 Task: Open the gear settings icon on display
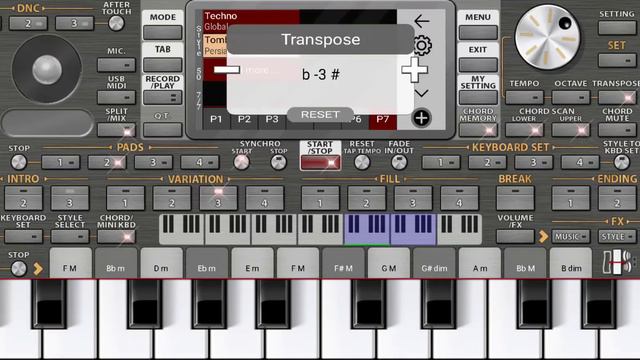pos(422,45)
